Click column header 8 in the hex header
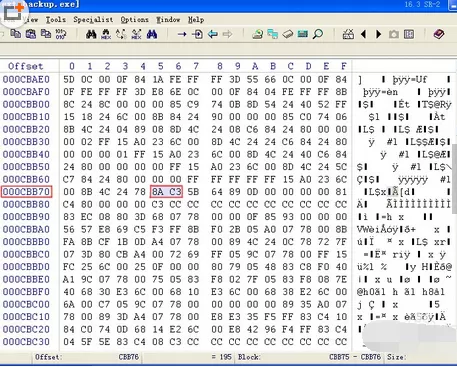 (x=220, y=66)
